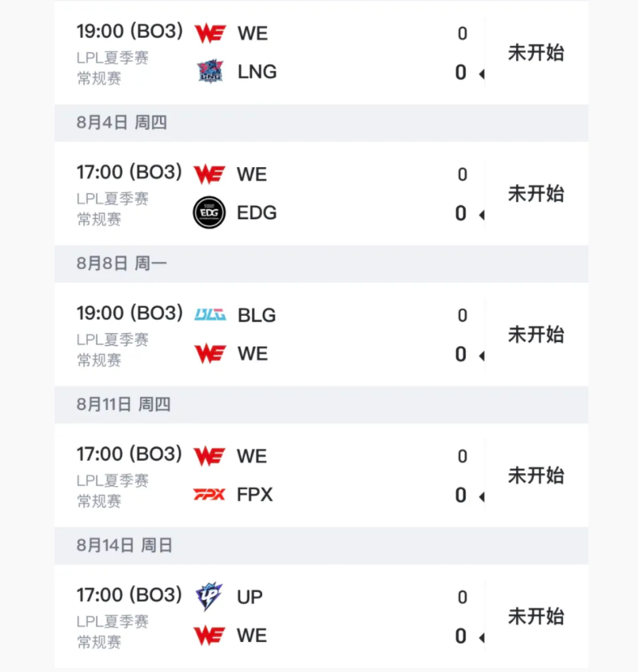Click the EDG team logo
The image size is (643, 672).
pyautogui.click(x=209, y=213)
